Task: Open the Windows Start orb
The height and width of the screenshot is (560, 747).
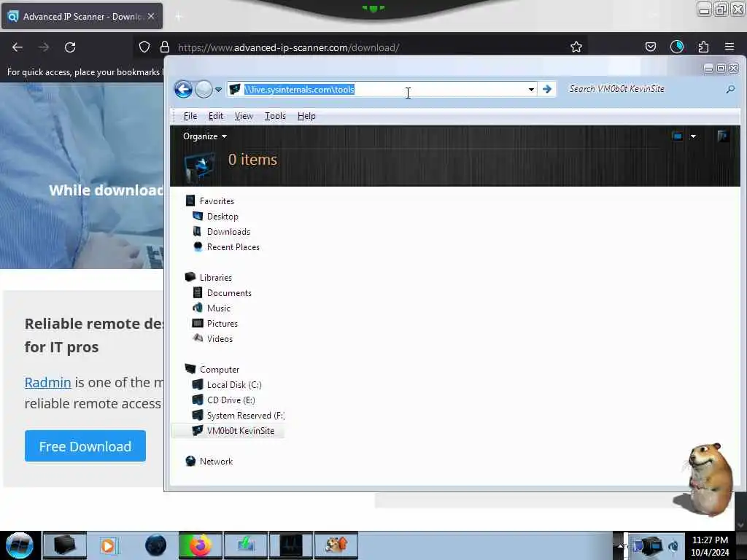Action: 20,545
